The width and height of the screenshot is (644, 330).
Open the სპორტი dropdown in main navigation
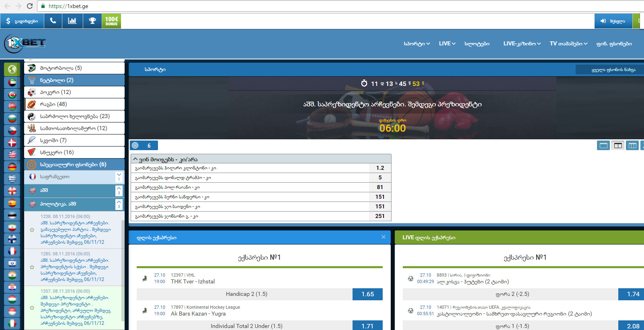[417, 44]
